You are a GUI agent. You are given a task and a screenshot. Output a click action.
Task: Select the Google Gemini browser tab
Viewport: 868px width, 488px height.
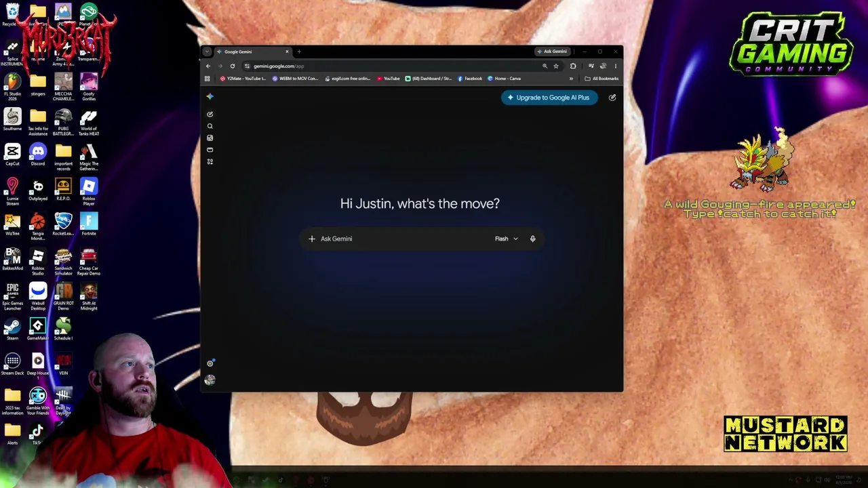(x=252, y=52)
